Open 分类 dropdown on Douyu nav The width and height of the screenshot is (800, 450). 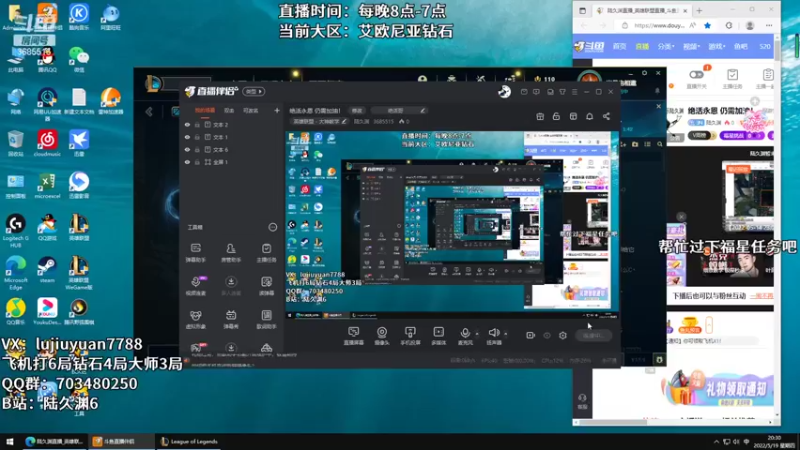point(666,46)
